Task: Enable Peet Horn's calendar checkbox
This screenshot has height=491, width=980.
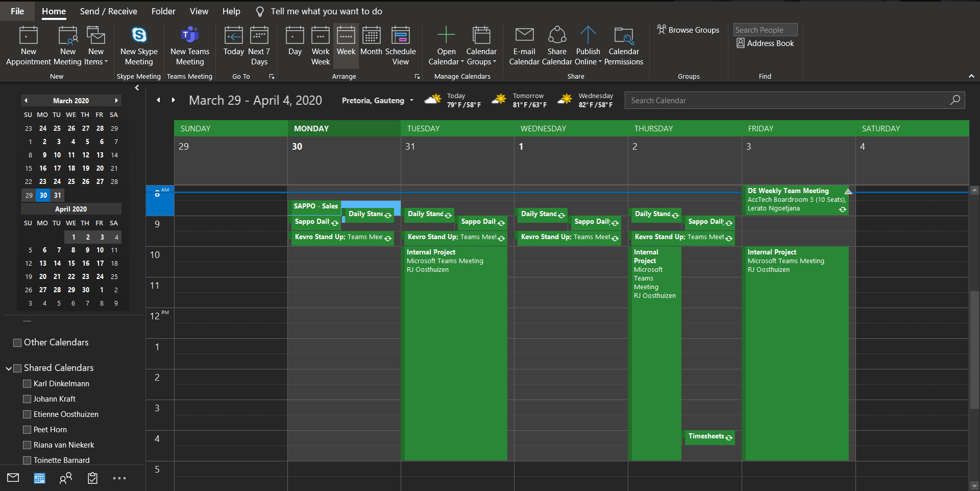Action: coord(27,430)
